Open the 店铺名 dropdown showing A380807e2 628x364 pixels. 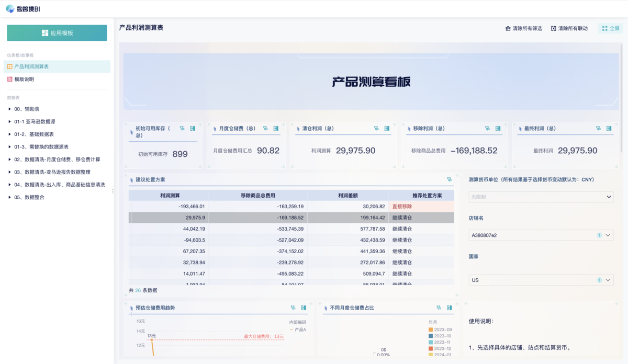[x=541, y=235]
